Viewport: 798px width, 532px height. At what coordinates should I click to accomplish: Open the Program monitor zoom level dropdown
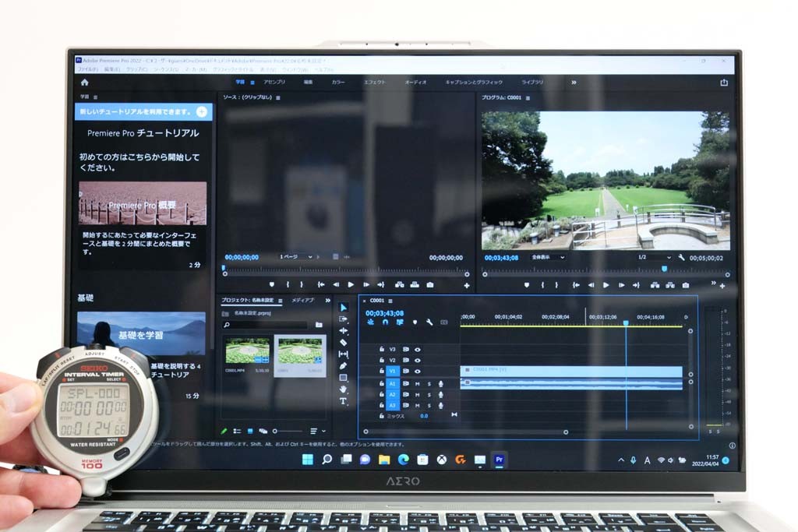(x=549, y=257)
